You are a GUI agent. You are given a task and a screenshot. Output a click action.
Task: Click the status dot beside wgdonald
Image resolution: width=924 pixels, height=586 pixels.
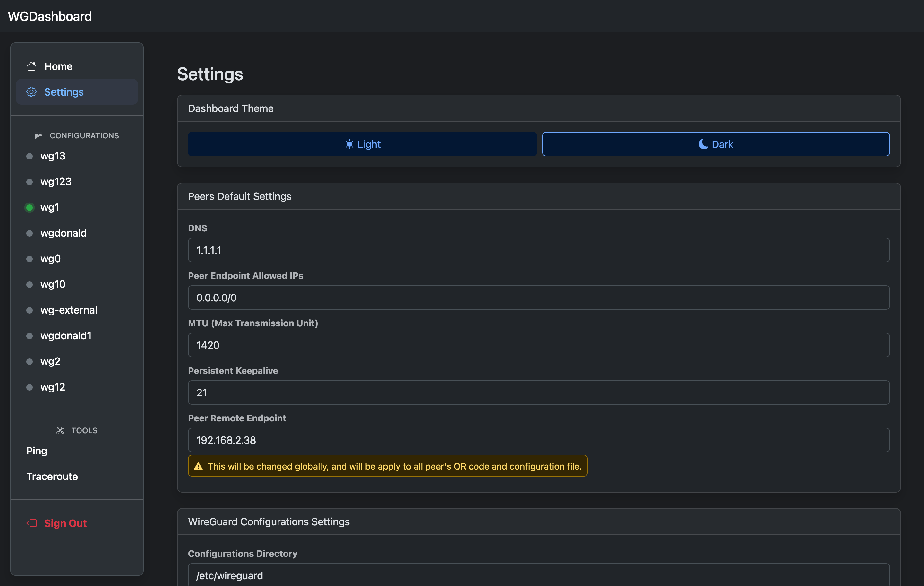click(x=30, y=233)
